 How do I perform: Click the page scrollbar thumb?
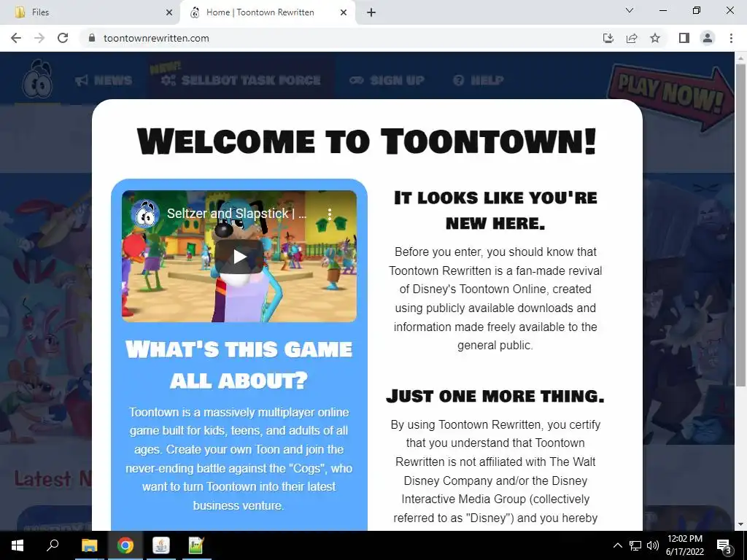(741, 224)
